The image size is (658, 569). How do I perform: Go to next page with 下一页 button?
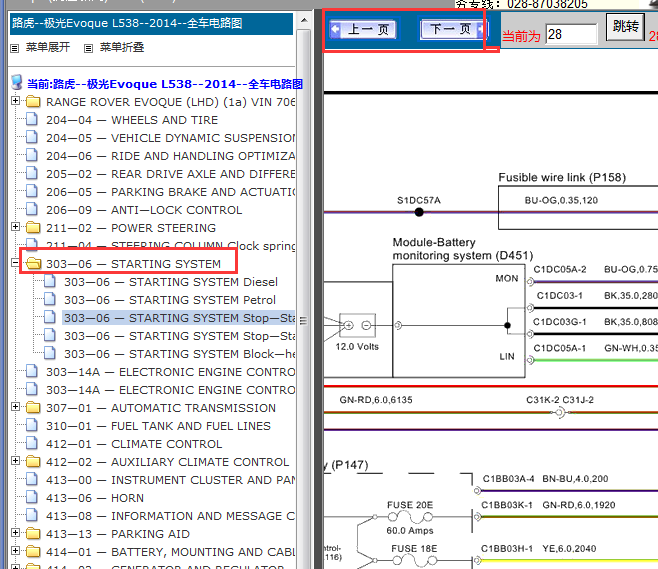point(453,29)
